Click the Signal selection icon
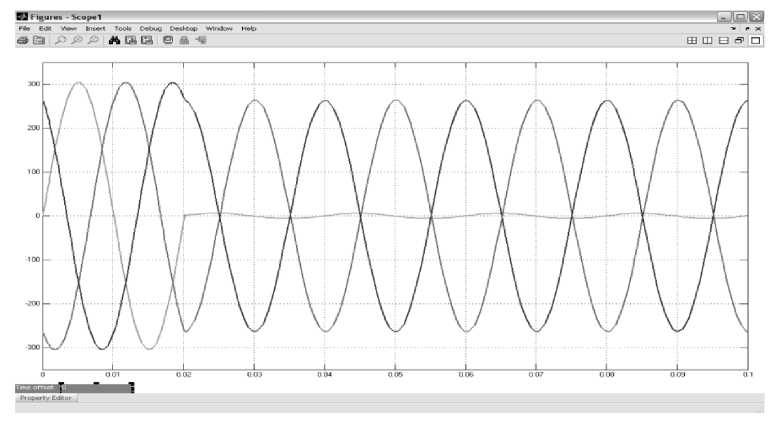This screenshot has width=775, height=423. (201, 41)
